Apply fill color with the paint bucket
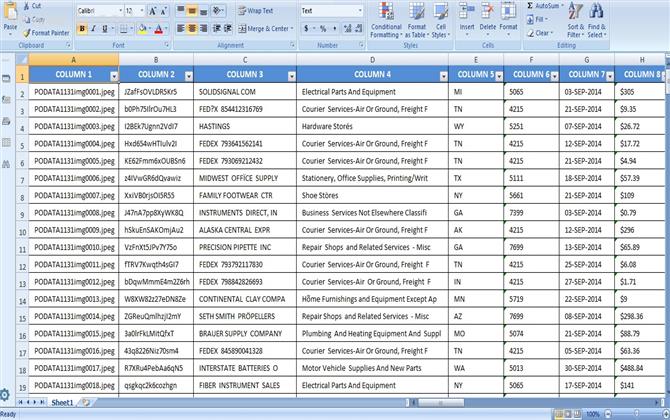 (x=143, y=29)
